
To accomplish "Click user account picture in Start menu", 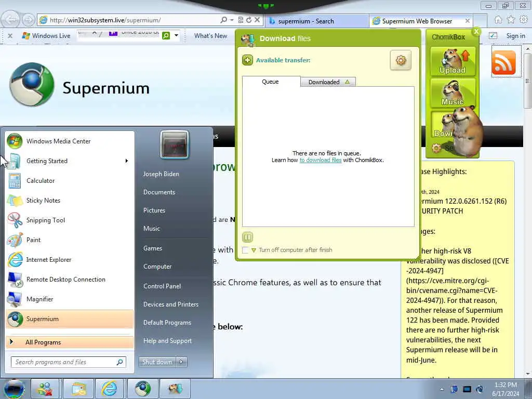I will click(x=175, y=144).
